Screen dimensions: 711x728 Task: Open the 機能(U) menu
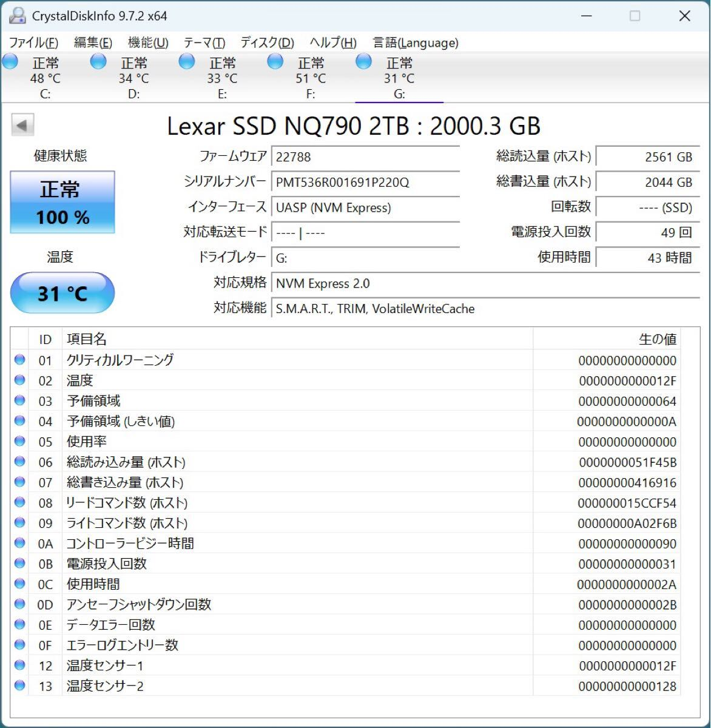148,42
